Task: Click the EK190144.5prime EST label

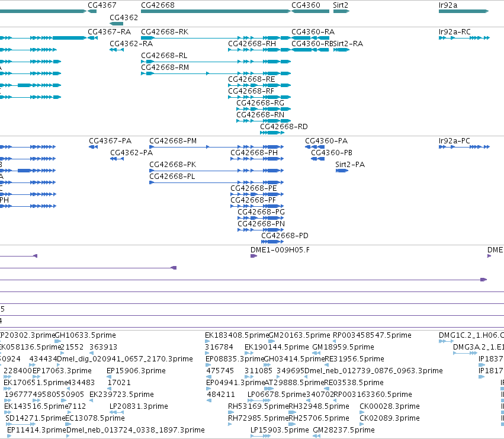Action: click(277, 347)
